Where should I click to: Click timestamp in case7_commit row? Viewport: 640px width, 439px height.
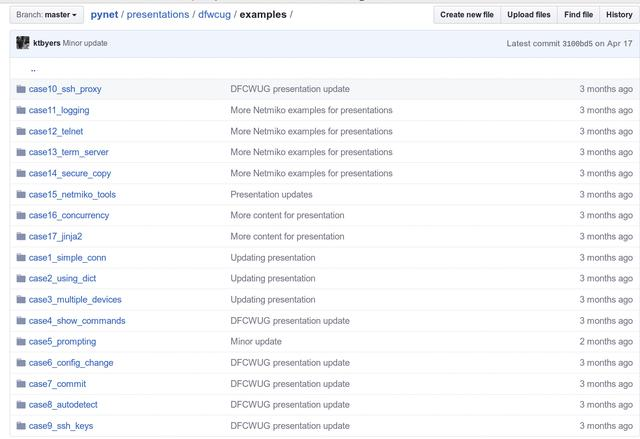[606, 384]
